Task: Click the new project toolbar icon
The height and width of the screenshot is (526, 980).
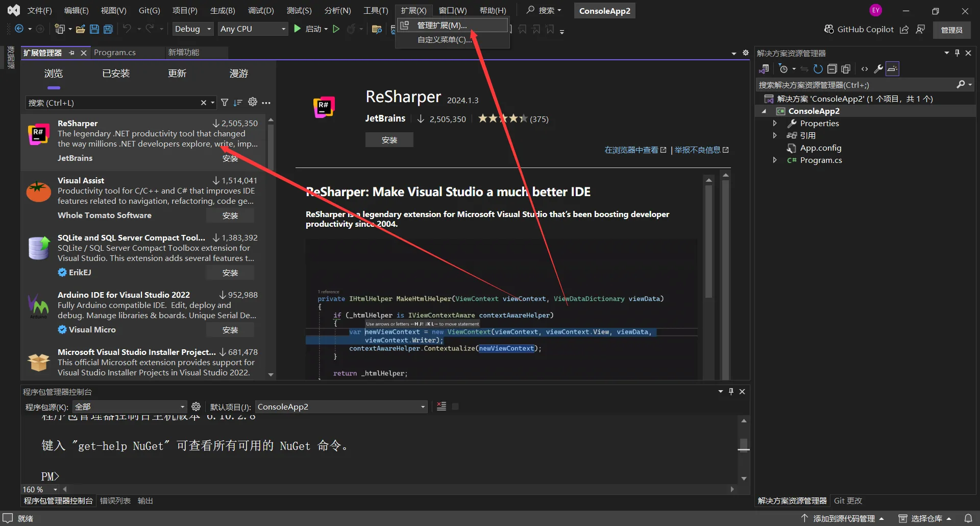Action: pos(60,29)
